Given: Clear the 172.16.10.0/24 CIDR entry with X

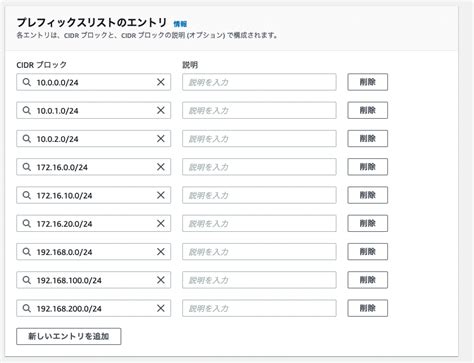Looking at the screenshot, I should tap(161, 195).
